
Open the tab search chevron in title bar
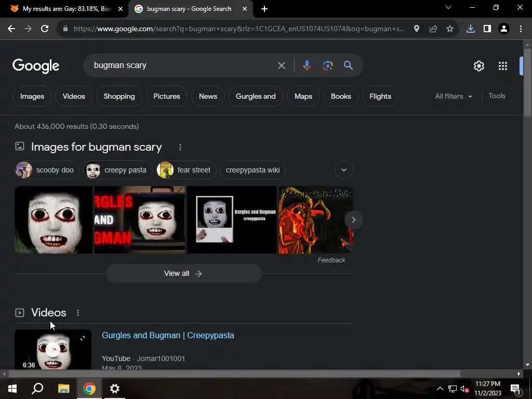pos(448,7)
